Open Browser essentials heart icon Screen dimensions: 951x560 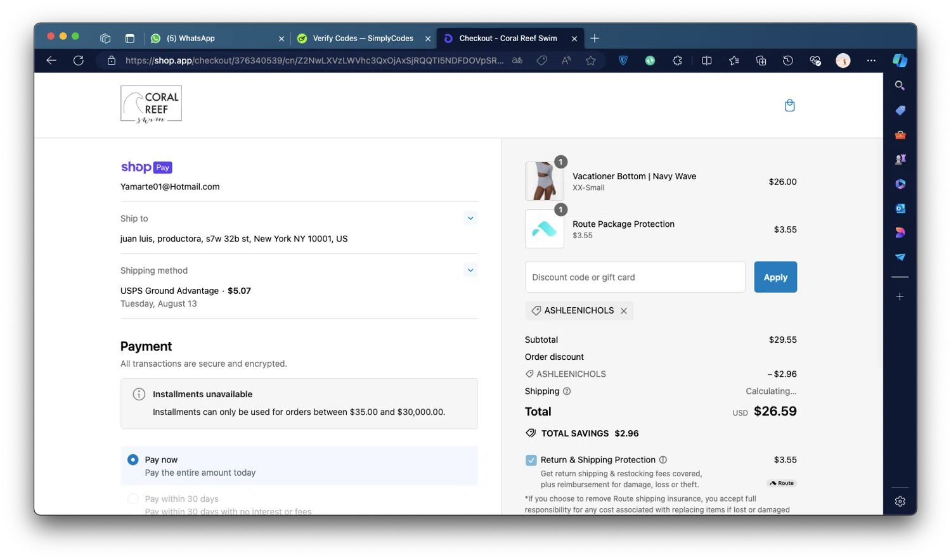815,60
